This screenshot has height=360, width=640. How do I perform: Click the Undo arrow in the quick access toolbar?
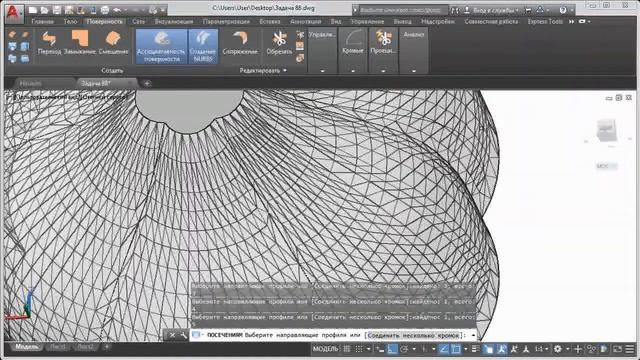tap(117, 10)
